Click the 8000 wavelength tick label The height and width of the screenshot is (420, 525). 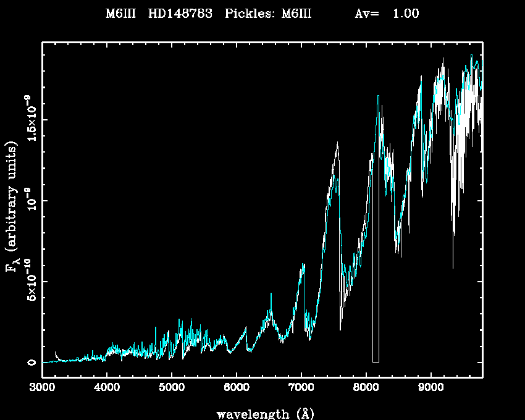[366, 388]
